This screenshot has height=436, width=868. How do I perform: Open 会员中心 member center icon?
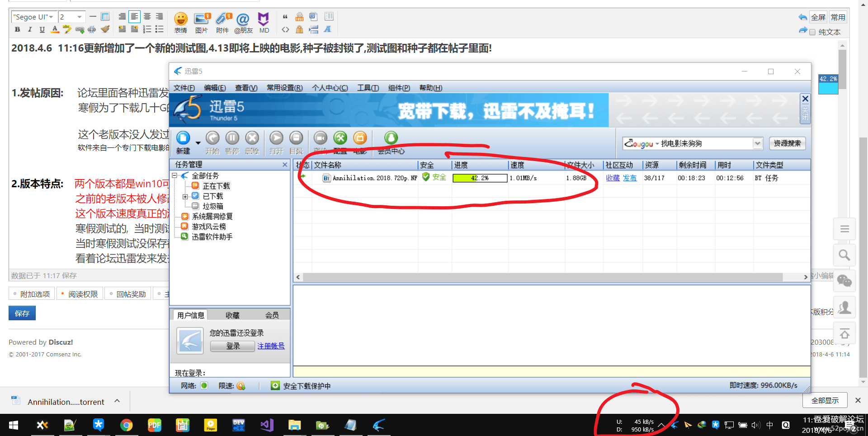pos(391,138)
